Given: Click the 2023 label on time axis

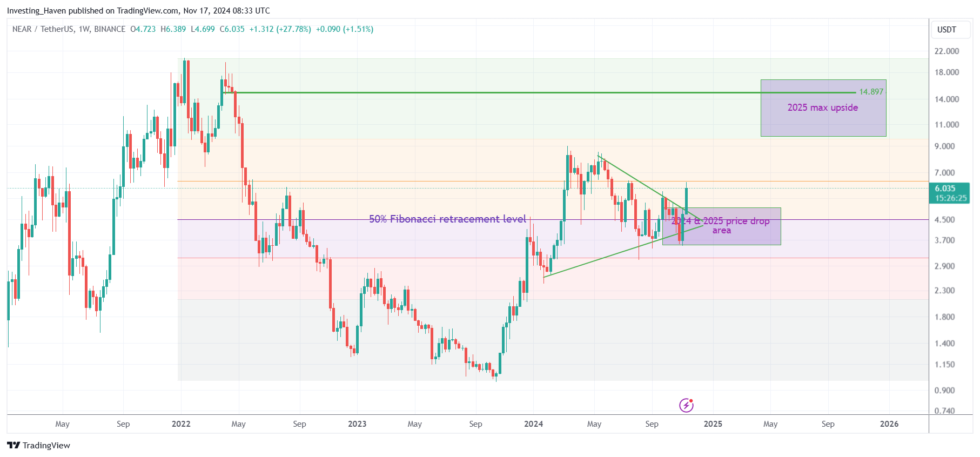Looking at the screenshot, I should coord(357,424).
